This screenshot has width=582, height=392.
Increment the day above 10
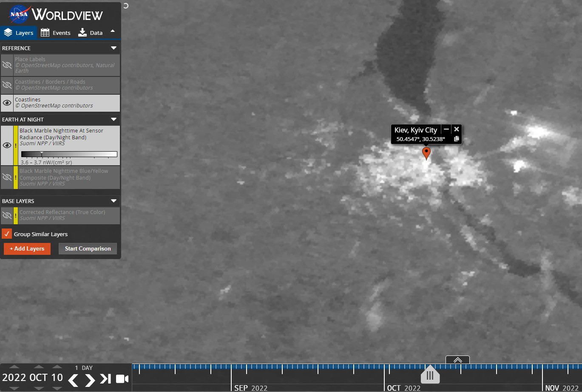57,367
